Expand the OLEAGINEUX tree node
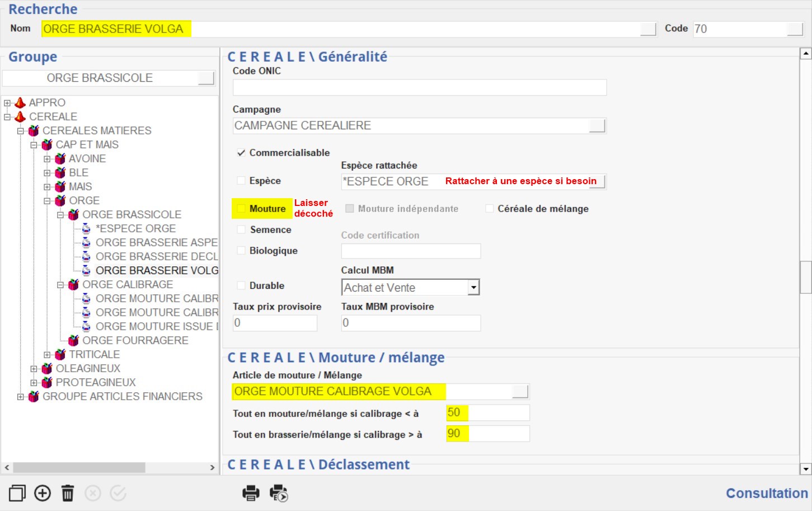The width and height of the screenshot is (812, 511). point(34,369)
